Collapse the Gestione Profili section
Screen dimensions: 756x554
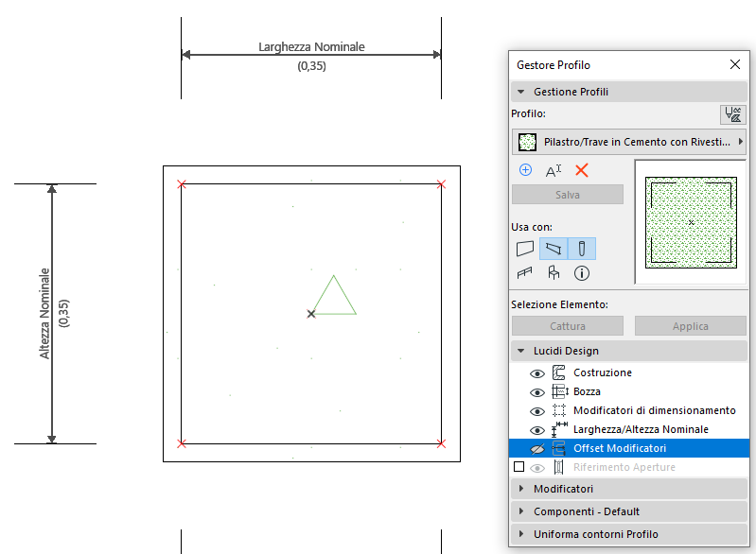pyautogui.click(x=520, y=92)
